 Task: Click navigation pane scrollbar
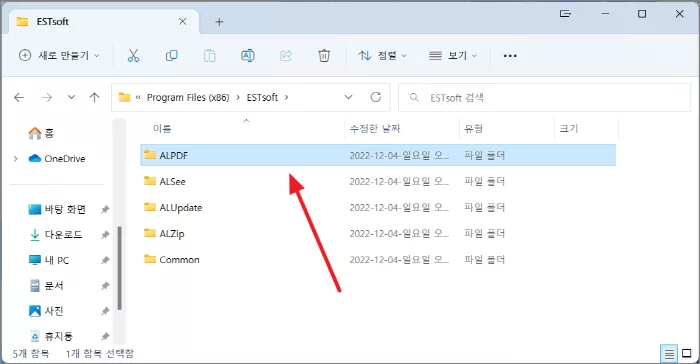coord(119,268)
